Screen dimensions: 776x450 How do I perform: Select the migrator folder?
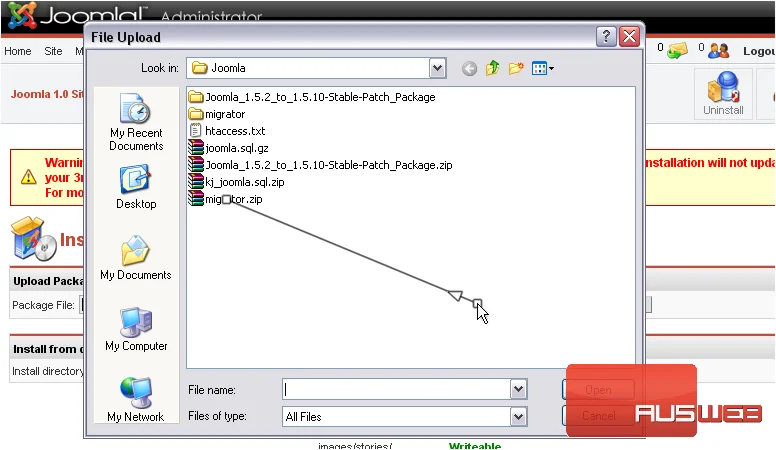click(217, 114)
